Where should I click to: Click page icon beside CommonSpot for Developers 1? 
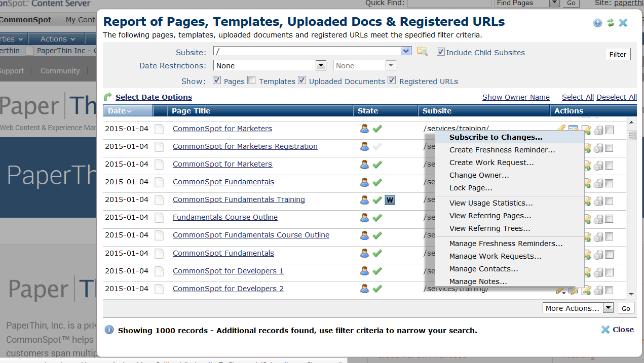click(x=159, y=271)
